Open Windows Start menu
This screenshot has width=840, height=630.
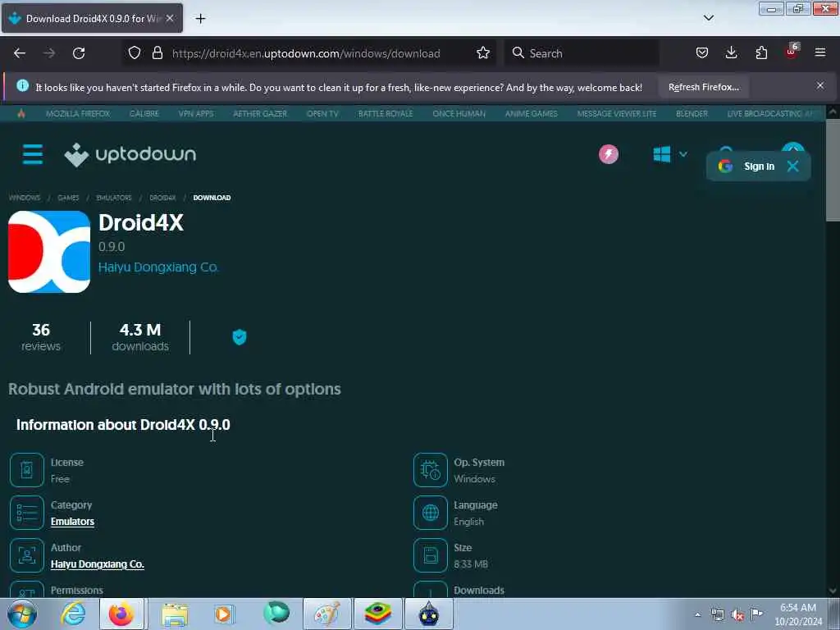pyautogui.click(x=21, y=614)
